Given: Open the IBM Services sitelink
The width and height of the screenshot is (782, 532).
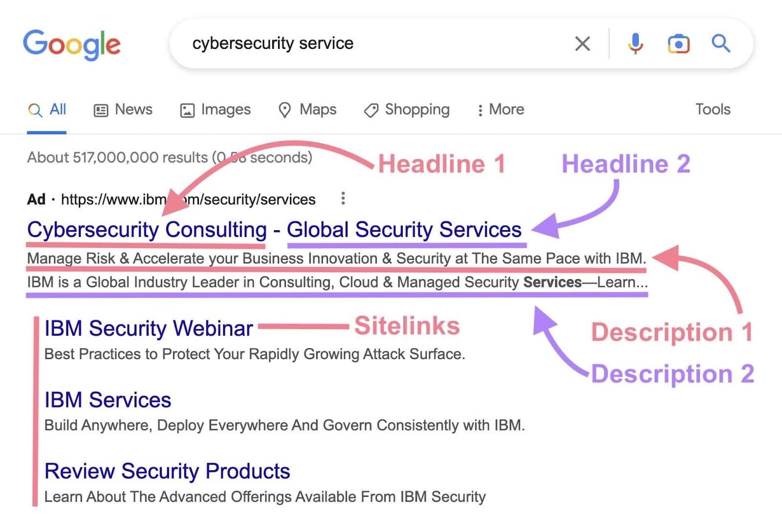Looking at the screenshot, I should tap(107, 400).
